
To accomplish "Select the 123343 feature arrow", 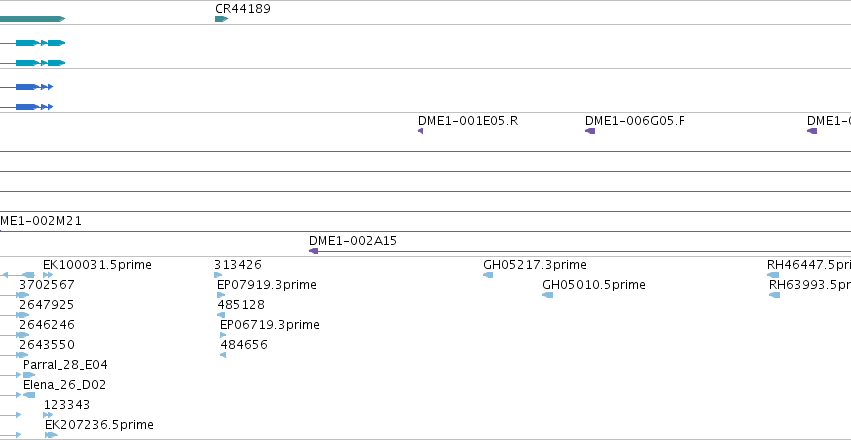I will coord(48,415).
